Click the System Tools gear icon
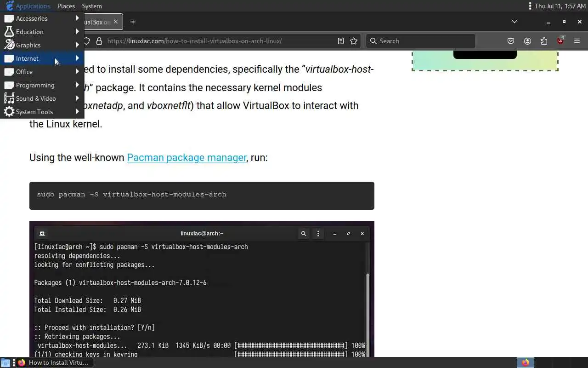The image size is (588, 368). point(9,112)
